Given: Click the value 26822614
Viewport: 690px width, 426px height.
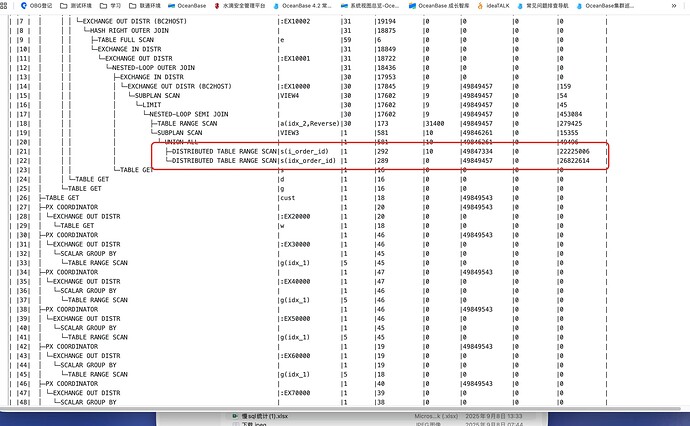Looking at the screenshot, I should click(575, 161).
